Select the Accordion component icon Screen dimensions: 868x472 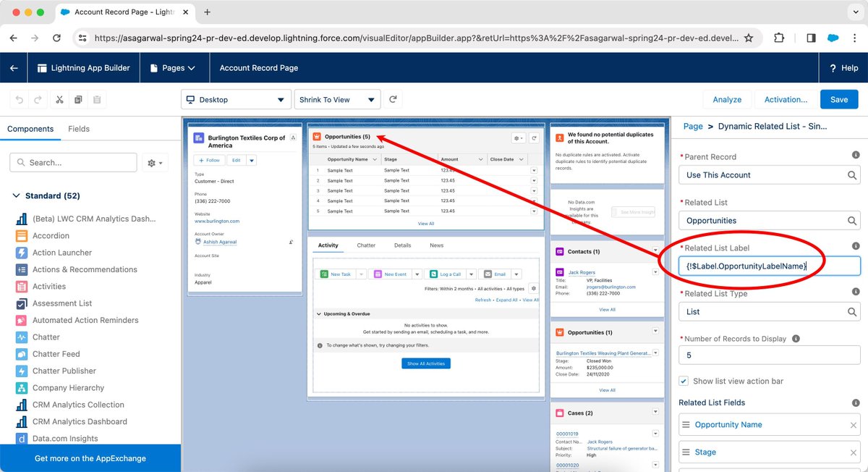click(21, 236)
